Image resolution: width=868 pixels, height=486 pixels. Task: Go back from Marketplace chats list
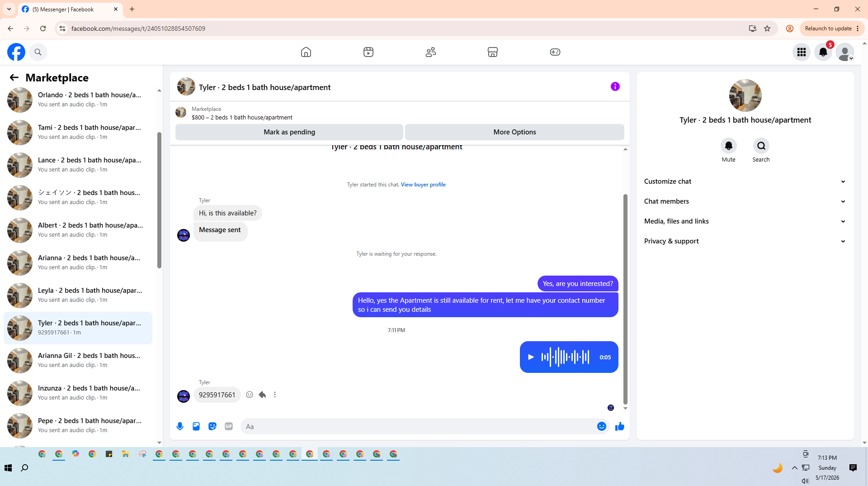click(14, 78)
